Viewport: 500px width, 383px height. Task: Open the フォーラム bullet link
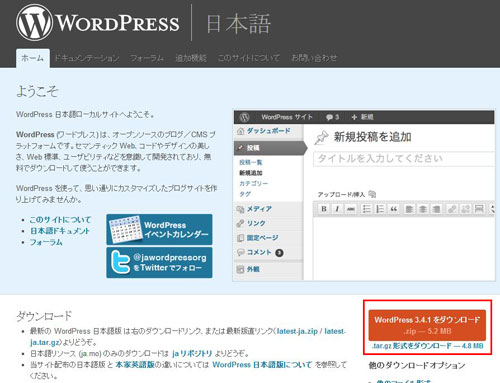pos(46,242)
